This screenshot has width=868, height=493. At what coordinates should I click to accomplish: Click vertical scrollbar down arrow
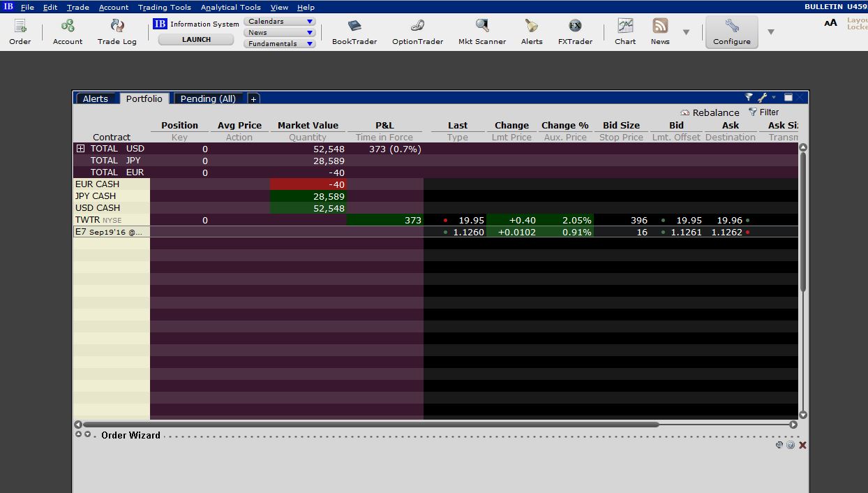803,415
